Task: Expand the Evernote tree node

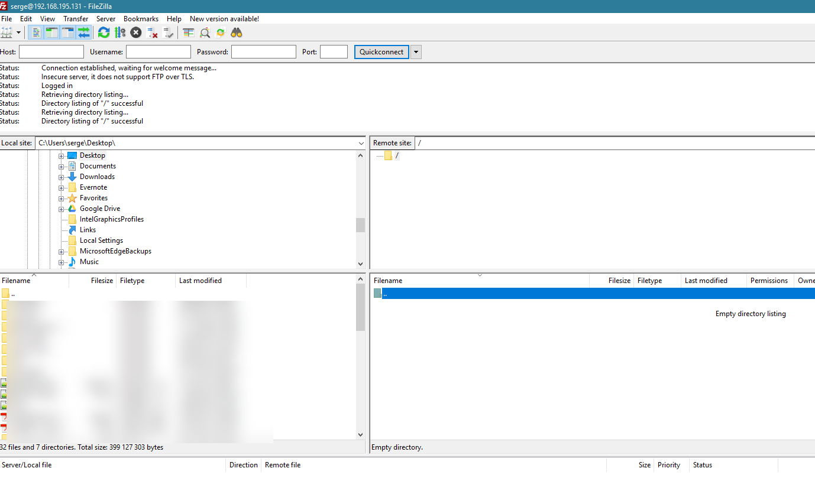Action: coord(61,188)
